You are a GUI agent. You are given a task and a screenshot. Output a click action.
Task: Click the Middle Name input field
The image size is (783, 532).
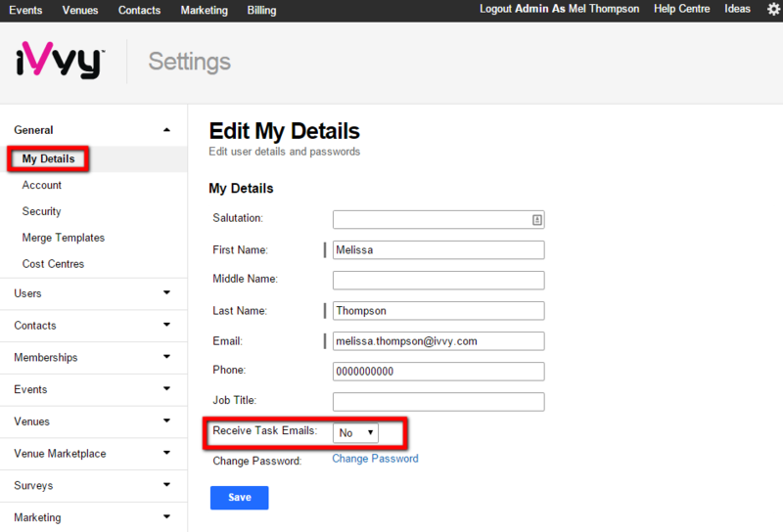438,281
